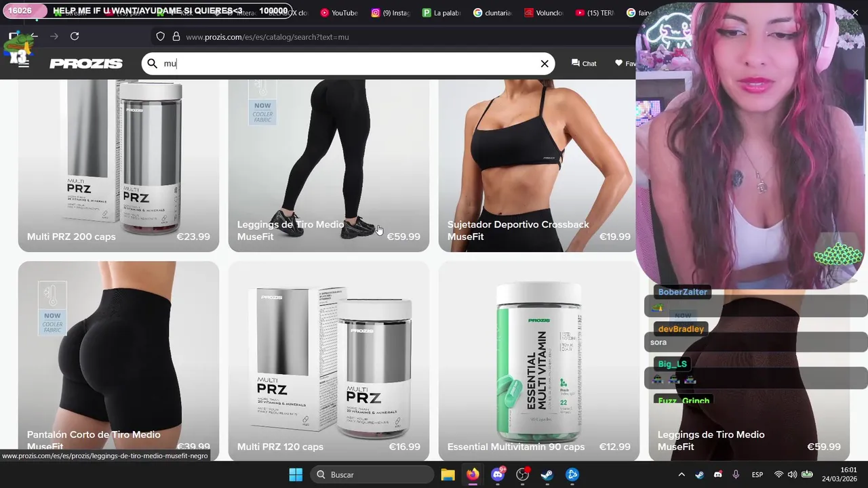
Task: Click the battery status tray icon
Action: tap(807, 474)
